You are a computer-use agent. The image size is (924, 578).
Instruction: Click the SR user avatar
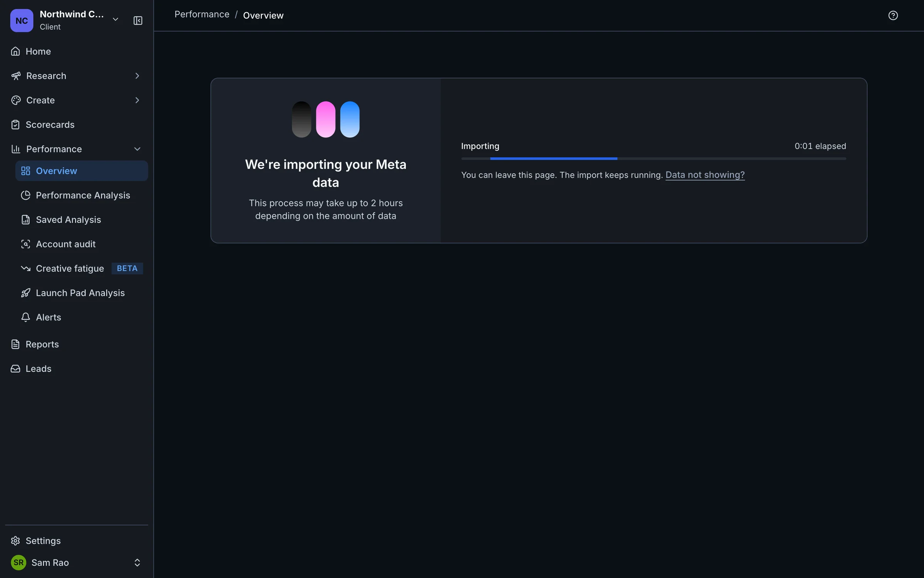(x=18, y=563)
